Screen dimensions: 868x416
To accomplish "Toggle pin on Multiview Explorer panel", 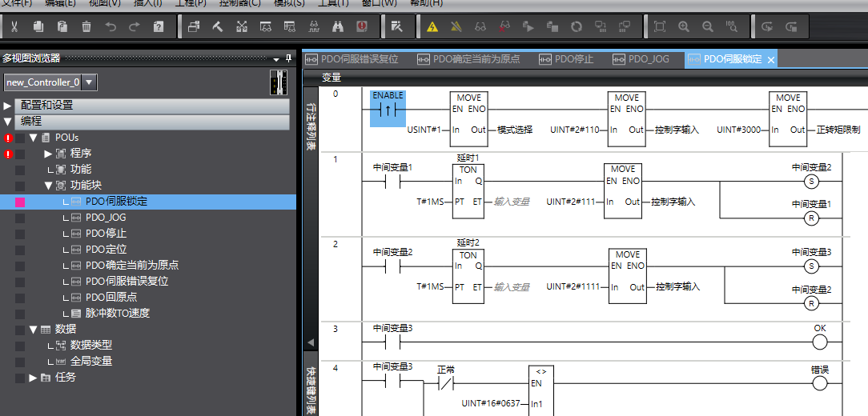I will [x=289, y=58].
